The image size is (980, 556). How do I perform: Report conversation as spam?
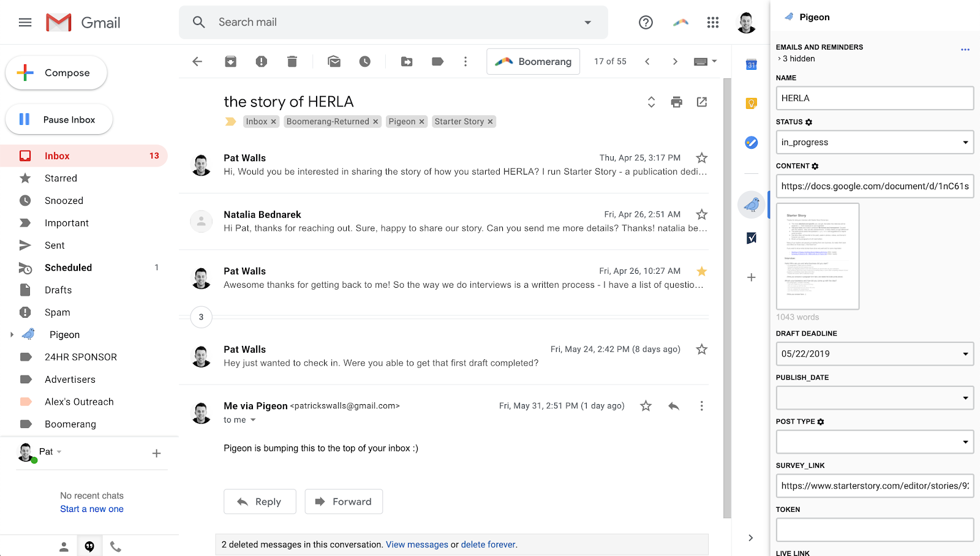[262, 61]
